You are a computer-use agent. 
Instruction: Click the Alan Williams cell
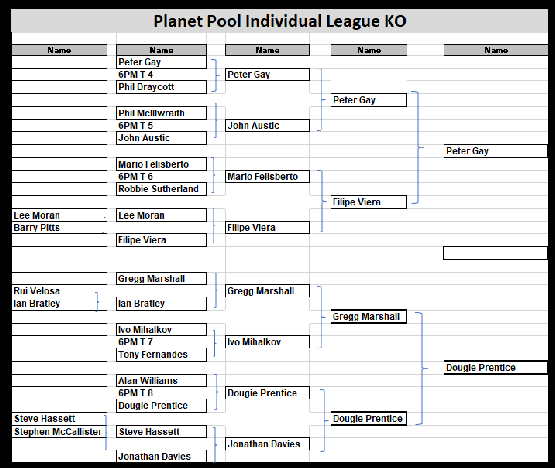point(161,381)
